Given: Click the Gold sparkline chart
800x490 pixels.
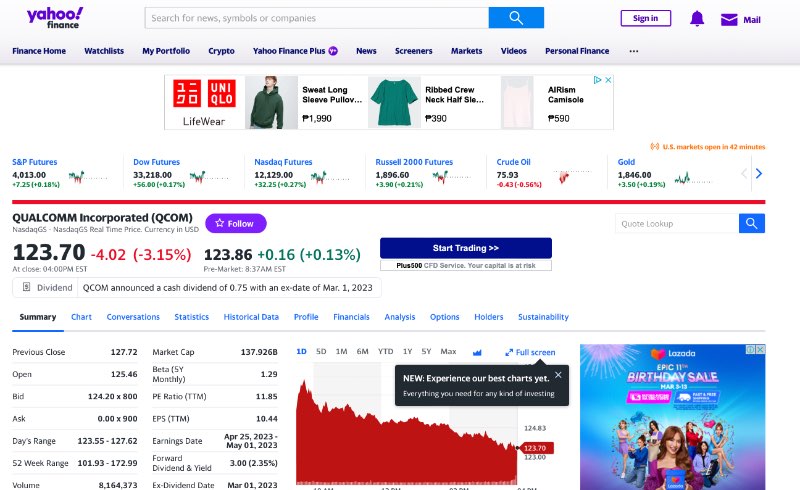Looking at the screenshot, I should (693, 178).
